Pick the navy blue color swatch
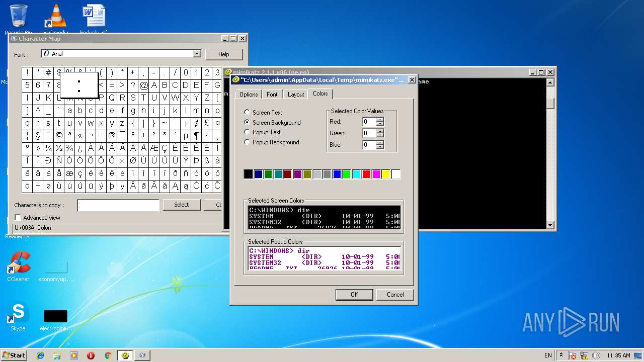Viewport: 644px width, 362px height. click(x=258, y=174)
